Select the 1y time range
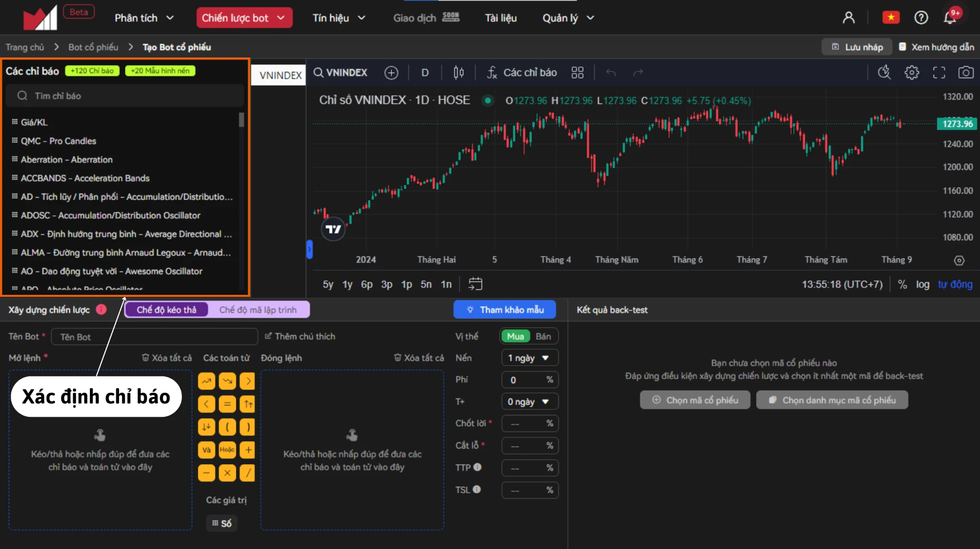980x549 pixels. [x=347, y=284]
